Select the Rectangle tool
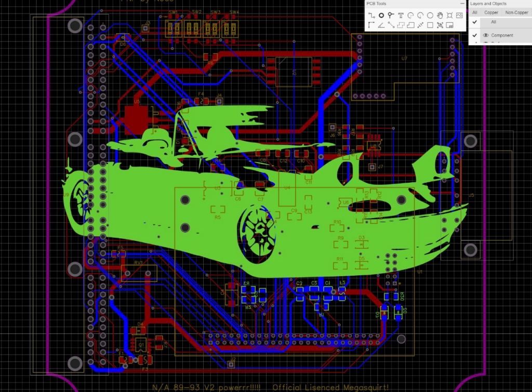The width and height of the screenshot is (532, 392). 430,25
